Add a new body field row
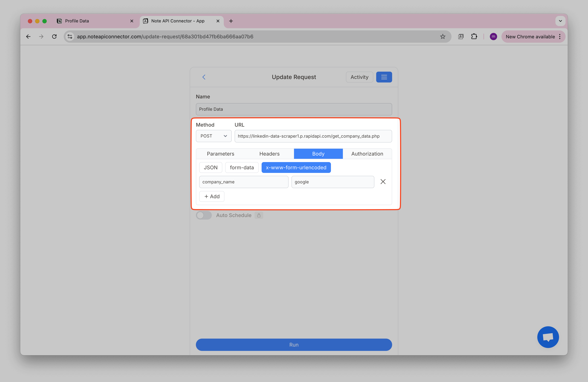 pyautogui.click(x=212, y=196)
